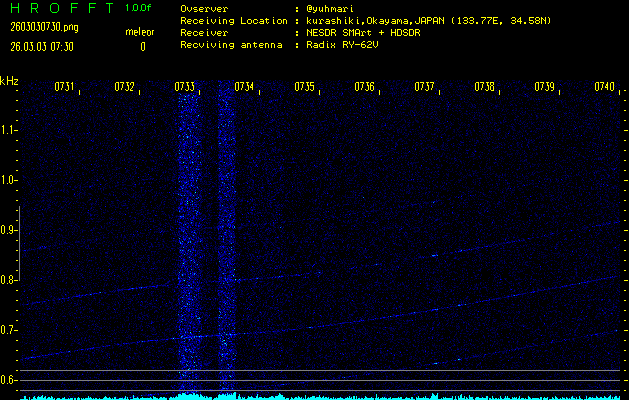The image size is (629, 400).
Task: Jump to the 0736 time marker
Action: click(x=364, y=88)
